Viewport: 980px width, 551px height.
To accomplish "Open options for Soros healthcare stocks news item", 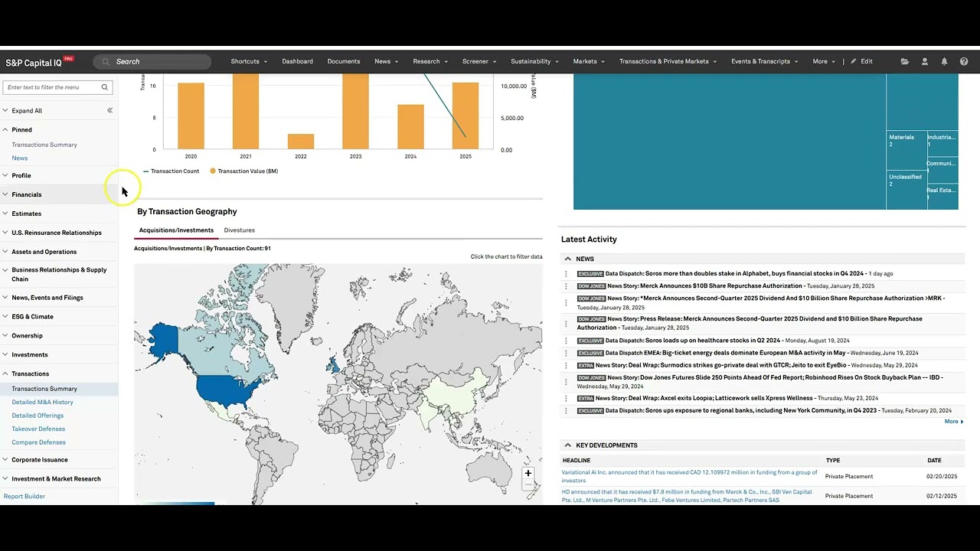I will pyautogui.click(x=567, y=341).
